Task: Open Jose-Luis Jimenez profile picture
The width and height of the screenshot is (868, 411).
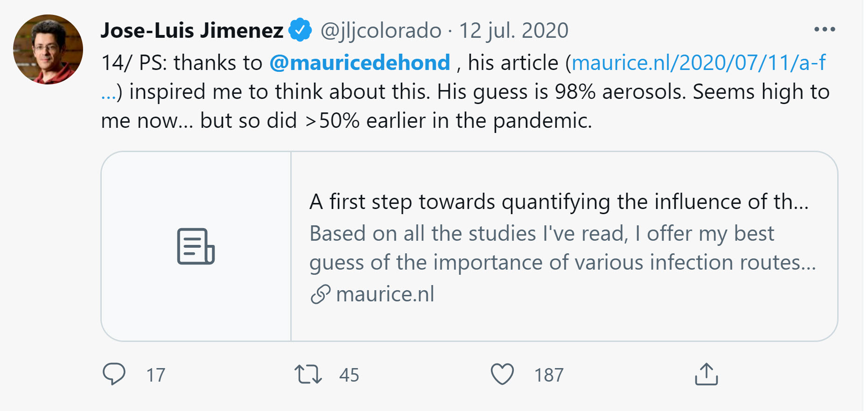Action: (x=48, y=49)
